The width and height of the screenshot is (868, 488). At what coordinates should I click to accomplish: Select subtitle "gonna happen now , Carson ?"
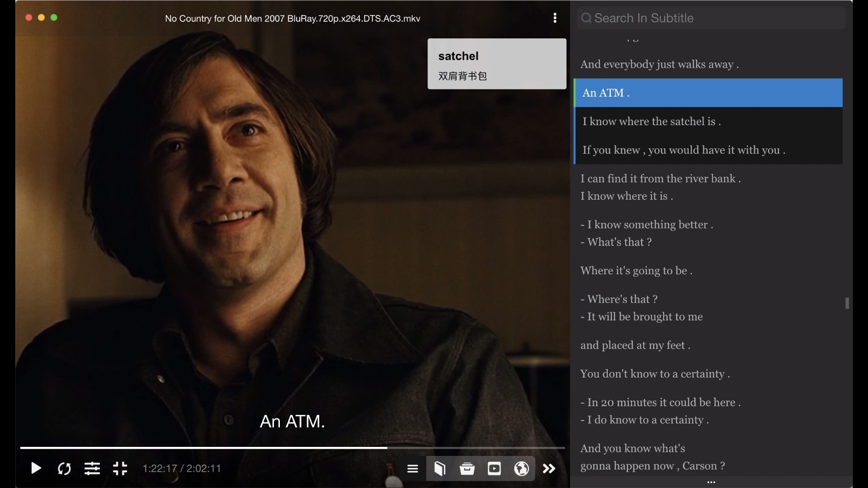[x=653, y=466]
